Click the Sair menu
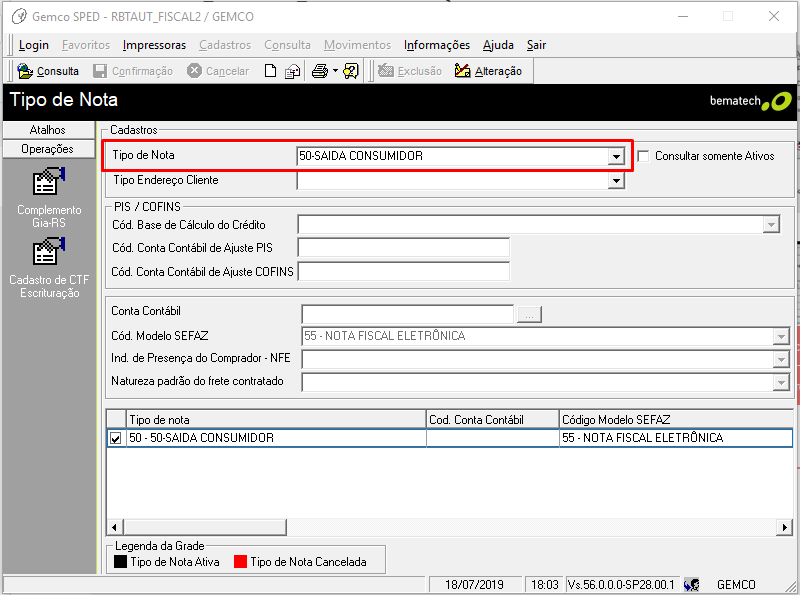Viewport: 800px width, 595px height. click(x=536, y=45)
